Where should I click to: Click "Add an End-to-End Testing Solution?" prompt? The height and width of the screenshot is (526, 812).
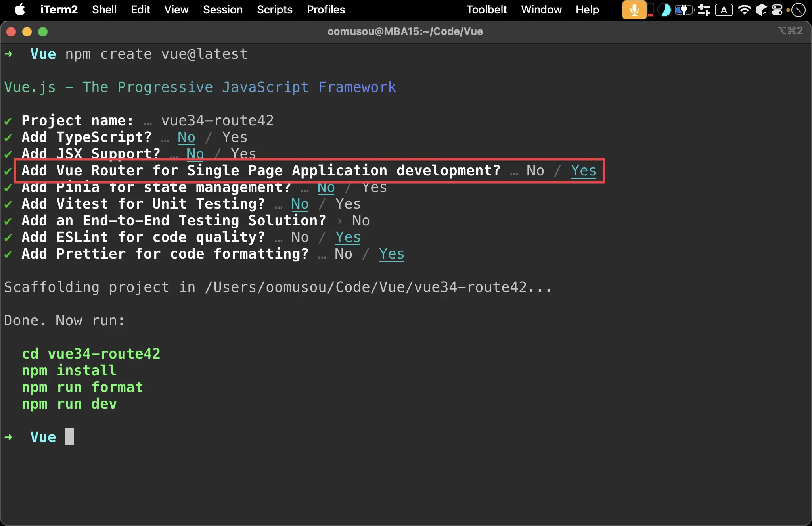click(x=174, y=221)
